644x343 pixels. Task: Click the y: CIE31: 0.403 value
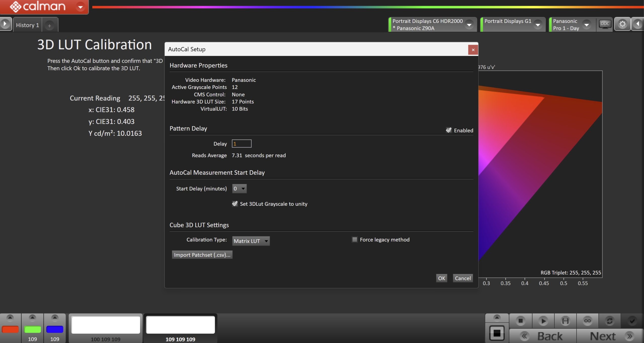(x=111, y=121)
